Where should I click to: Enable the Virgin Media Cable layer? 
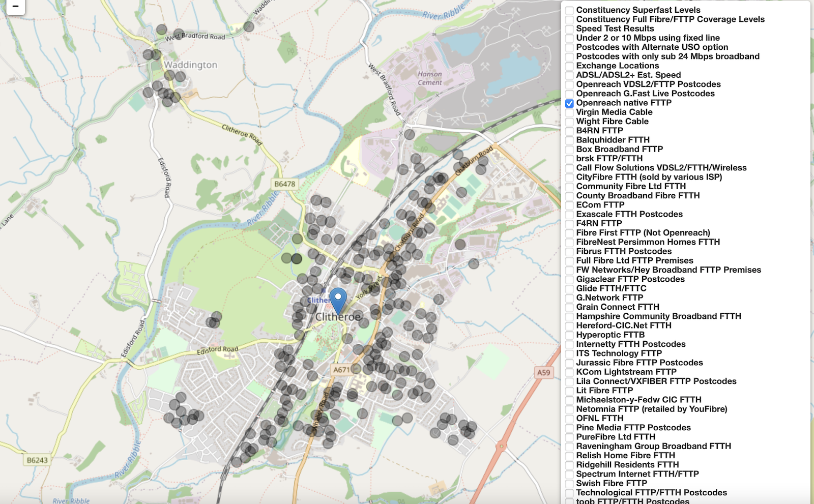(x=570, y=112)
